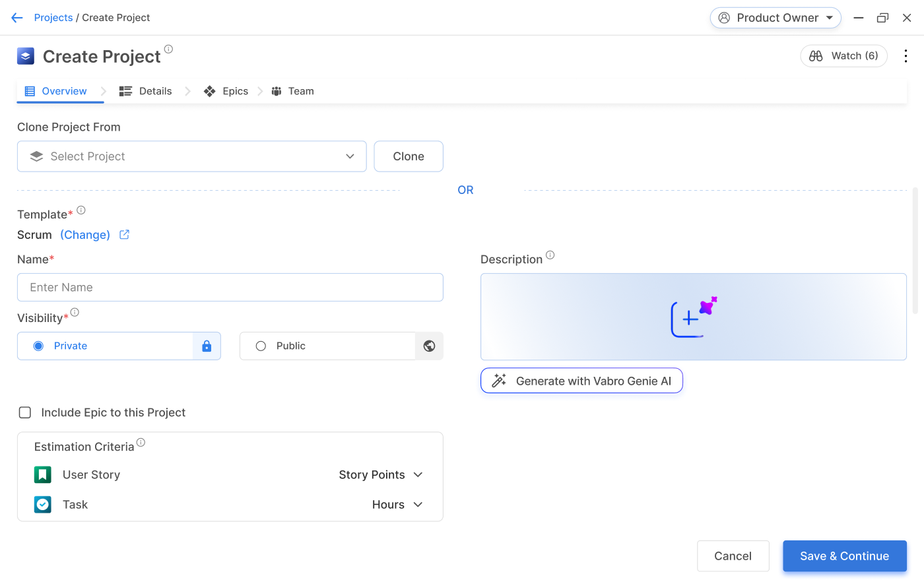This screenshot has width=924, height=584.
Task: Expand User Story Story Points dropdown
Action: tap(381, 475)
